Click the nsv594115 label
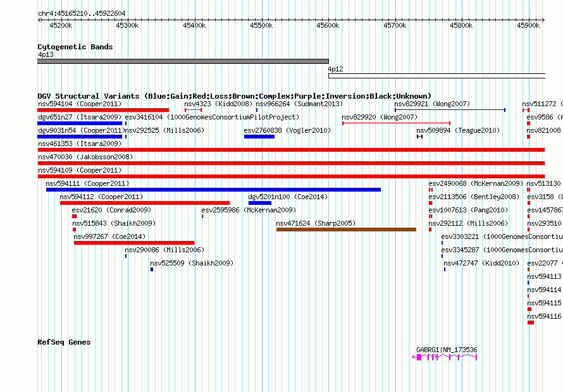 pos(544,303)
